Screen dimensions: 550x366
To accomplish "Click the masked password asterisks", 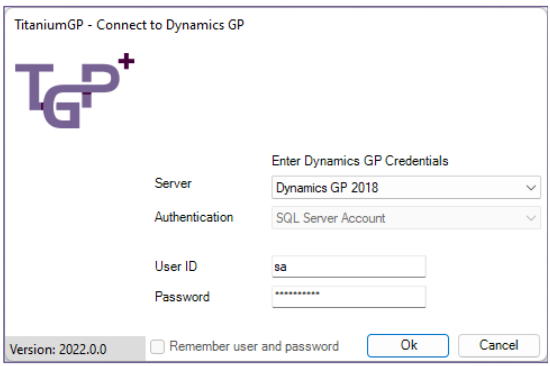I will click(297, 293).
